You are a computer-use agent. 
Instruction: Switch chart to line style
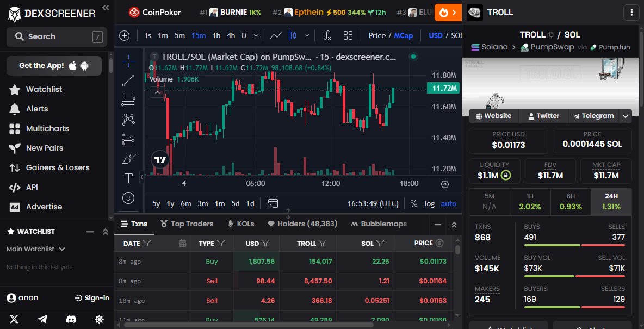tap(276, 36)
